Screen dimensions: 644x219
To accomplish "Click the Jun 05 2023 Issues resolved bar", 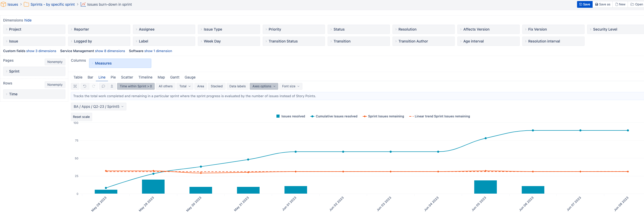I will point(485,187).
